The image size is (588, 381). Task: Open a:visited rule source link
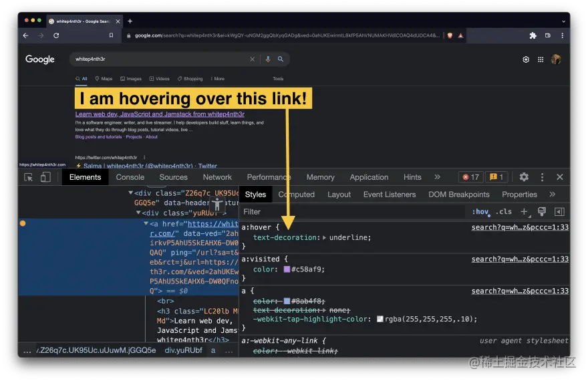pyautogui.click(x=520, y=259)
